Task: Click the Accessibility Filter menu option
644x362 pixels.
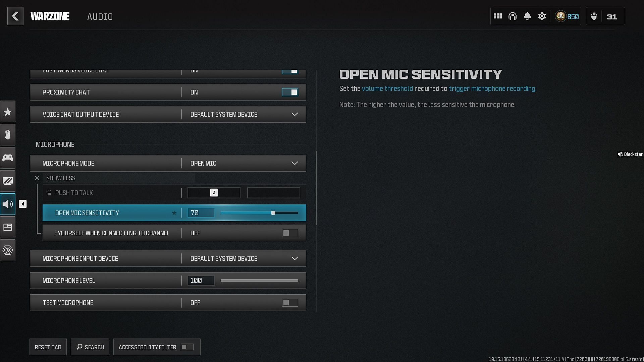Action: point(157,347)
